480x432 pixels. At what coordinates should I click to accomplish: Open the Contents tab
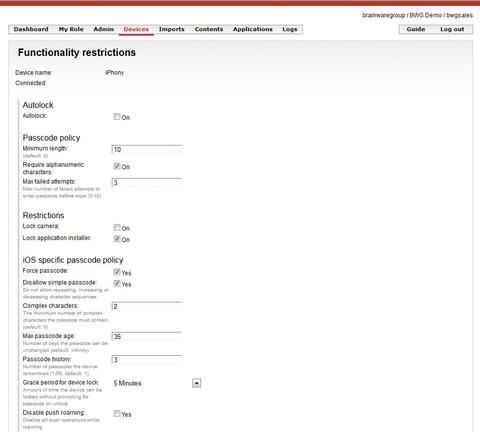209,29
